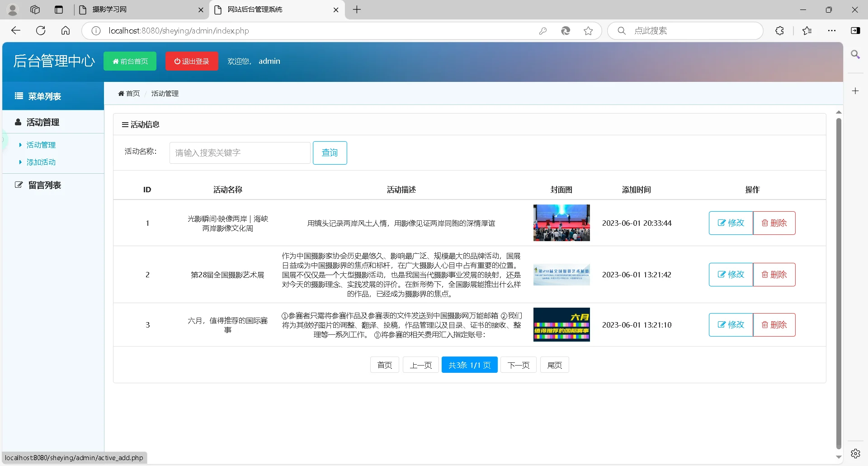Refresh the current page
Screen dimensions: 868x466
click(x=41, y=30)
